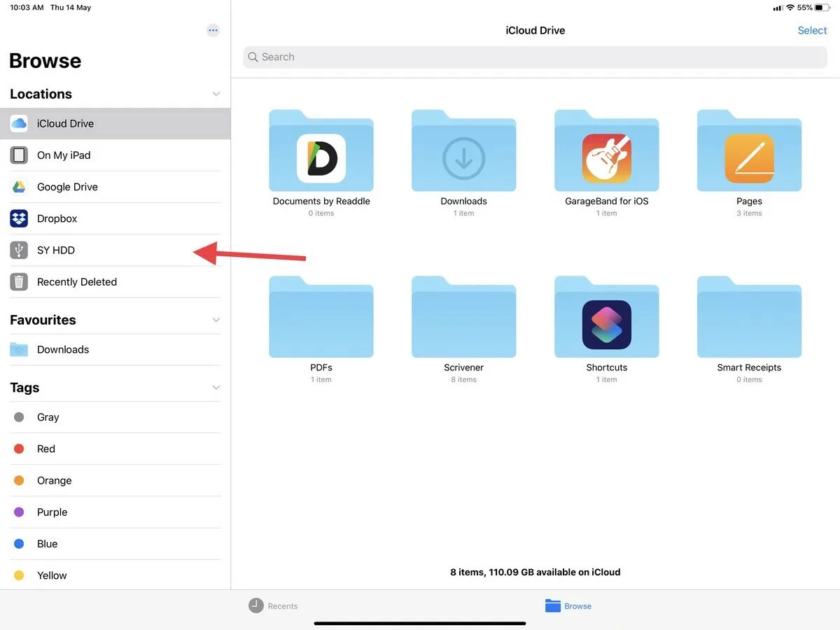Screen dimensions: 840x630
Task: Open the Shortcuts folder
Action: [x=607, y=317]
